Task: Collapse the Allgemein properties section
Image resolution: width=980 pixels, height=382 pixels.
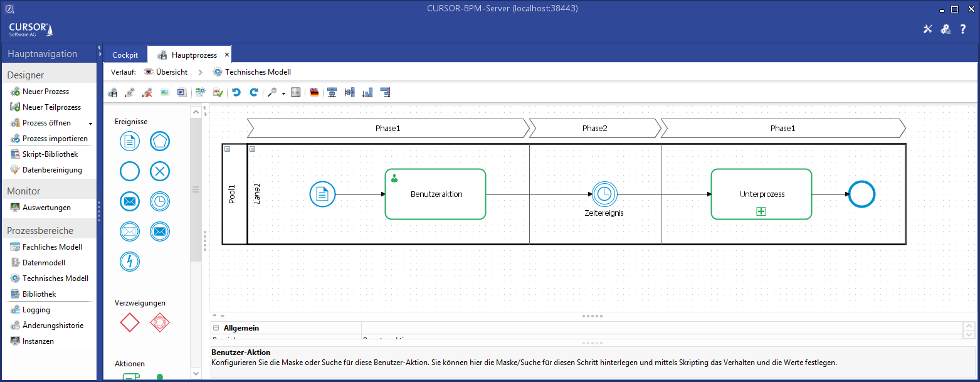Action: pyautogui.click(x=216, y=328)
